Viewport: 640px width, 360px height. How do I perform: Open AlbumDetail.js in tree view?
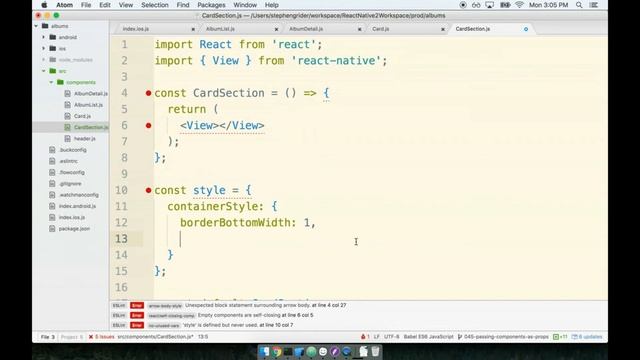point(91,93)
